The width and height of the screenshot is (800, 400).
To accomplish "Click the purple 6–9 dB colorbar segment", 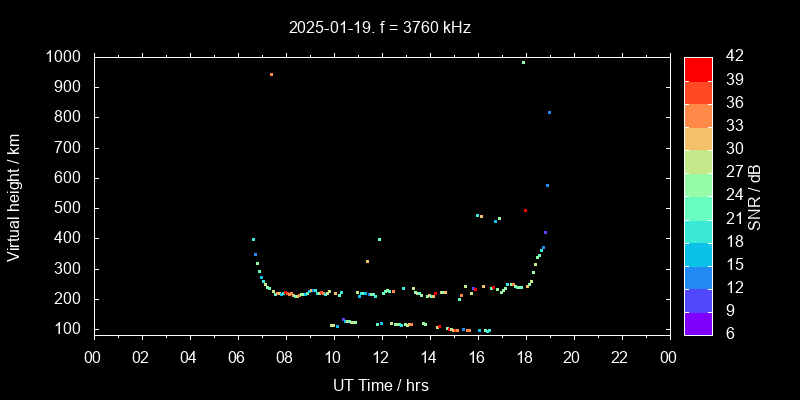I will (697, 323).
